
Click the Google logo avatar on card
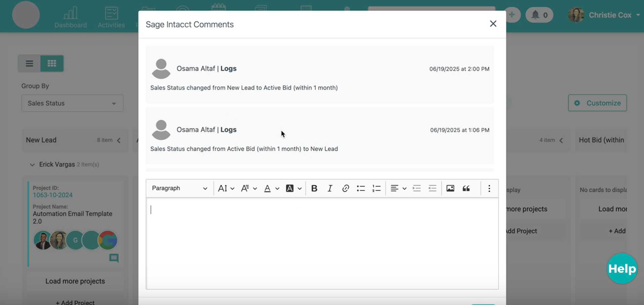point(108,240)
